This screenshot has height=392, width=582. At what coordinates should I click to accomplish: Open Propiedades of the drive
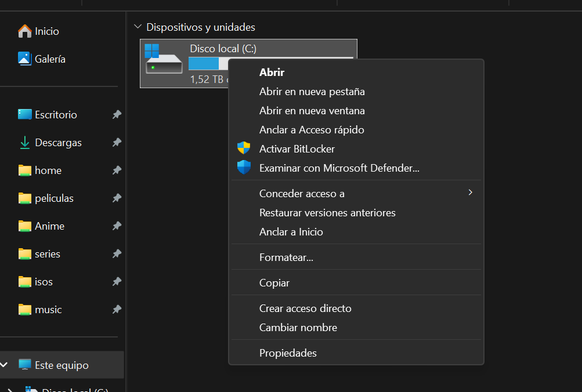point(356,353)
